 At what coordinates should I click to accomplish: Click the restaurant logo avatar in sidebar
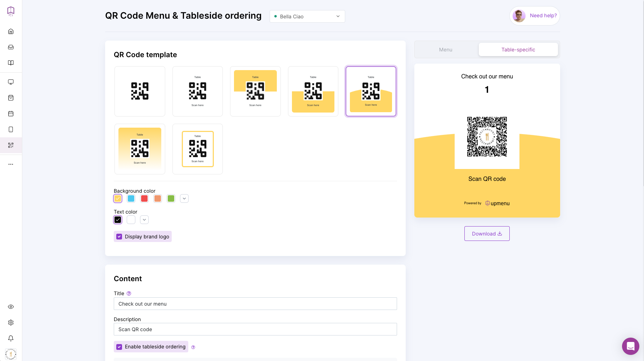[11, 354]
